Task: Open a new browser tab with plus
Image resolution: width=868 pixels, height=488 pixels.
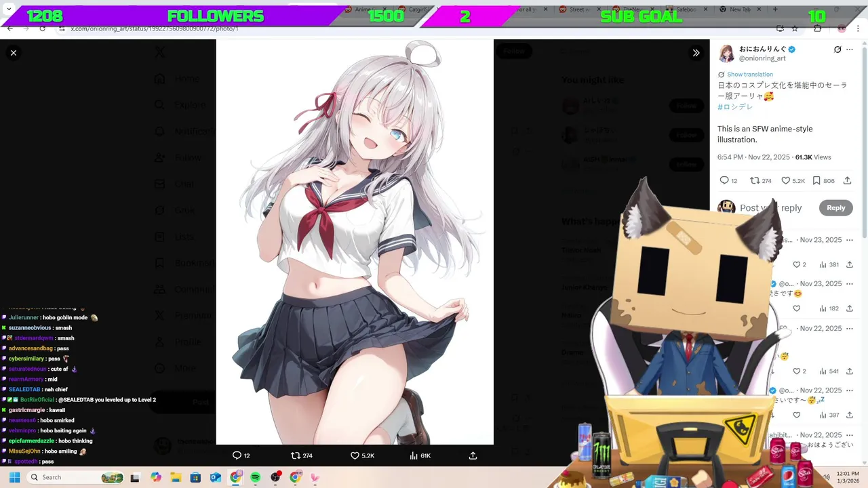Action: tap(775, 9)
